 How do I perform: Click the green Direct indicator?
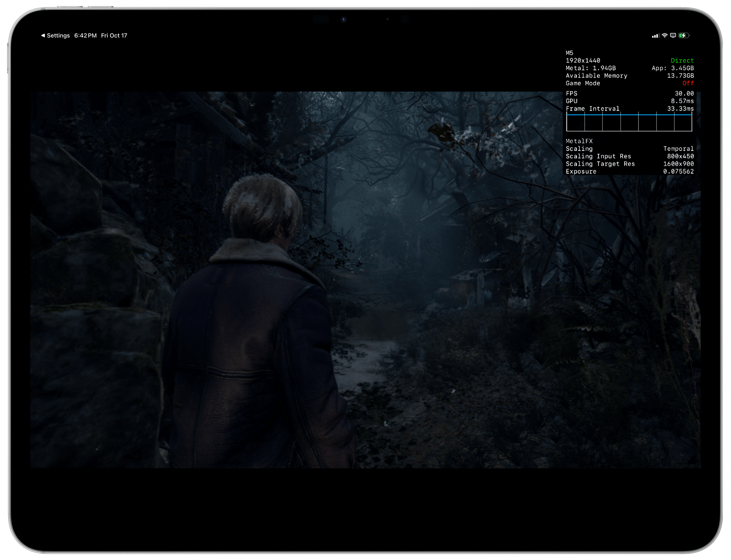682,61
